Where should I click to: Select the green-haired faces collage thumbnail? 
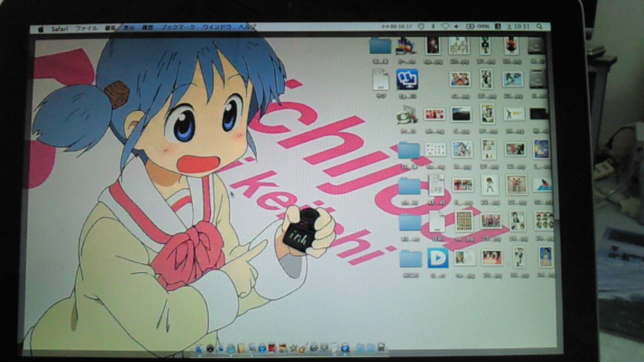tap(544, 221)
